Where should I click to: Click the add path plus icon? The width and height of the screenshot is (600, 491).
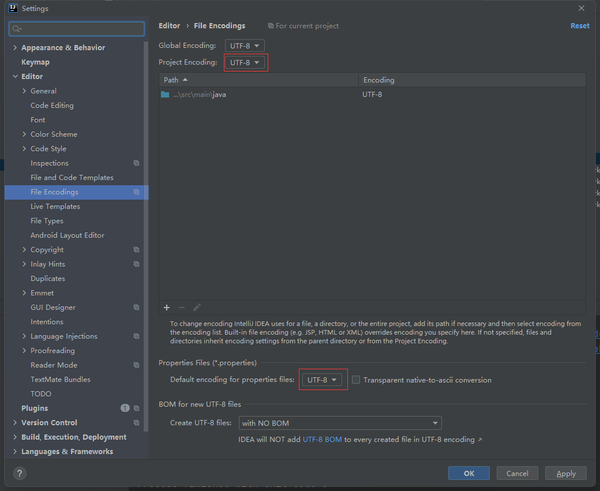point(166,308)
